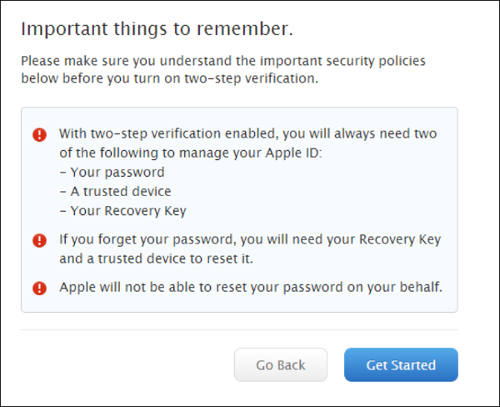Start two-step setup with Get Started

click(401, 365)
